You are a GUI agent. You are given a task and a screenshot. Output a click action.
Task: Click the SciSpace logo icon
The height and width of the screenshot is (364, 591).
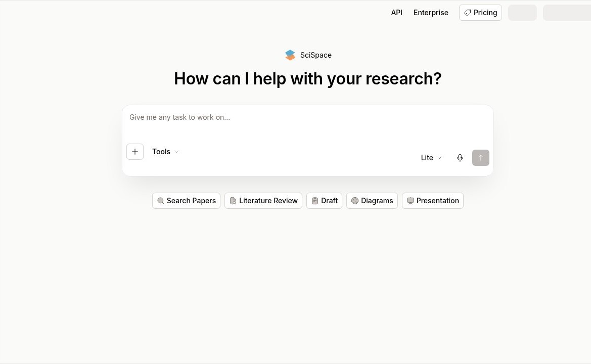pos(290,55)
